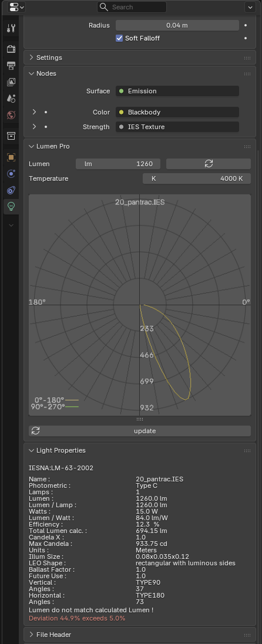Click the 20_pantrac.IES polar plot preview
The width and height of the screenshot is (262, 644).
tap(140, 305)
